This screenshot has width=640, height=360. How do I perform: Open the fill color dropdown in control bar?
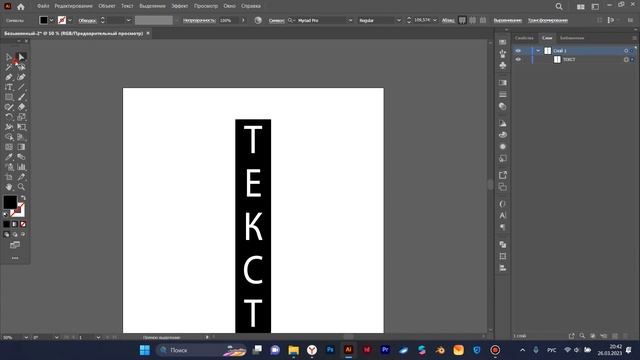pos(51,20)
